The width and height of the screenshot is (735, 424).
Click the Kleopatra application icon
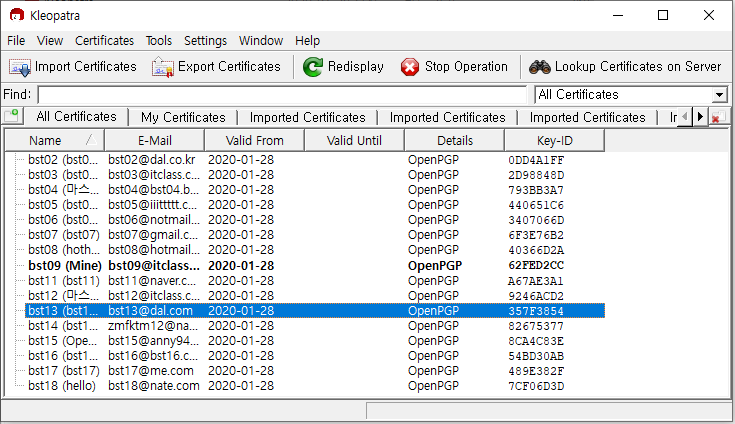pyautogui.click(x=17, y=15)
